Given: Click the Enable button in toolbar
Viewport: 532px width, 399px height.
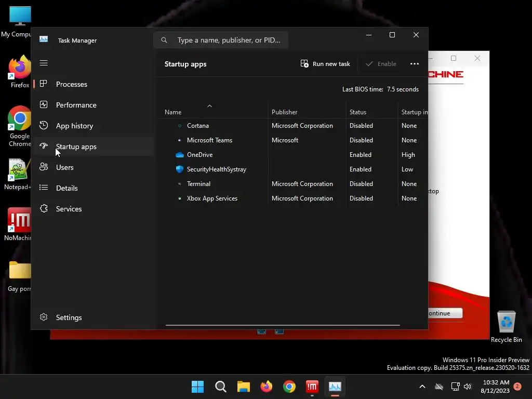Looking at the screenshot, I should (381, 64).
